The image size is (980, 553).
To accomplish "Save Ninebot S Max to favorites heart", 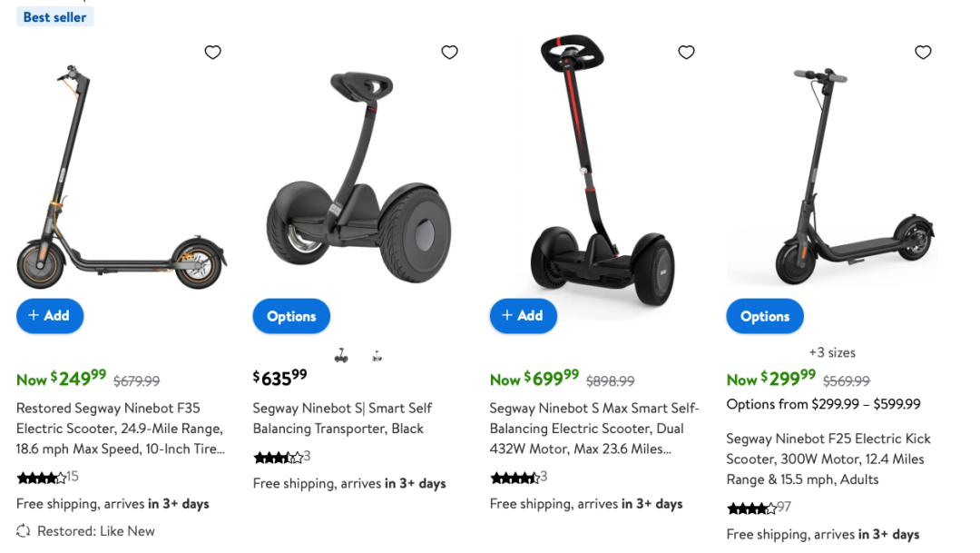I will 686,53.
